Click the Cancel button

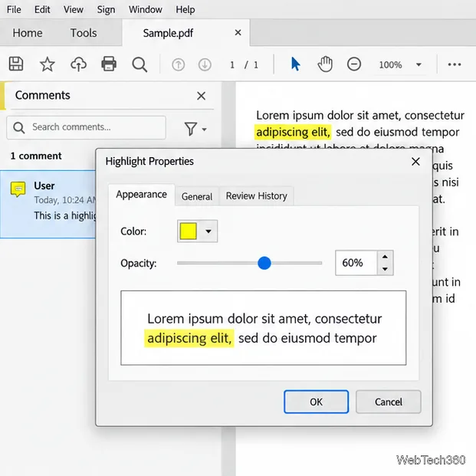tap(389, 402)
